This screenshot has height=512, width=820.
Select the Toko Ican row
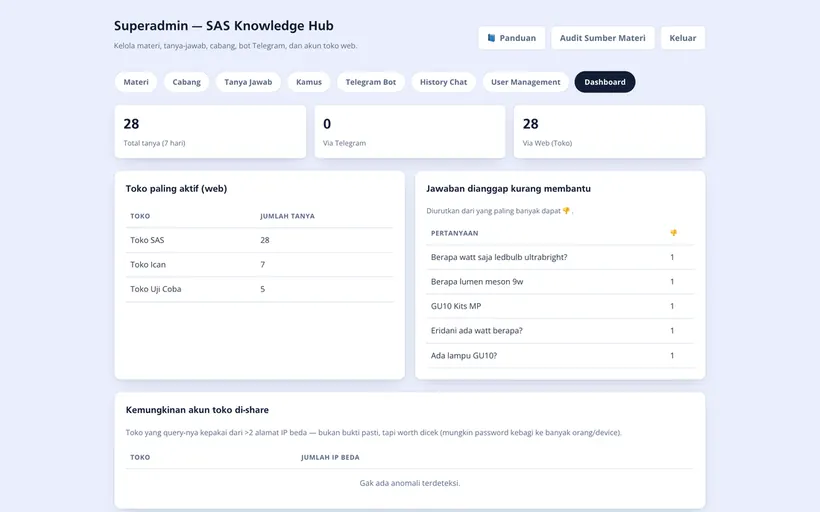tap(259, 265)
